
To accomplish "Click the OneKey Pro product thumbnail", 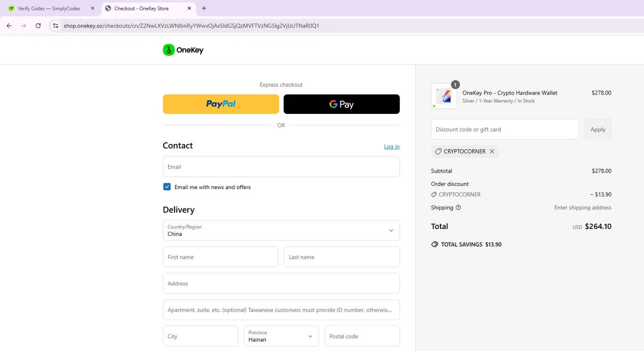I will click(x=444, y=96).
